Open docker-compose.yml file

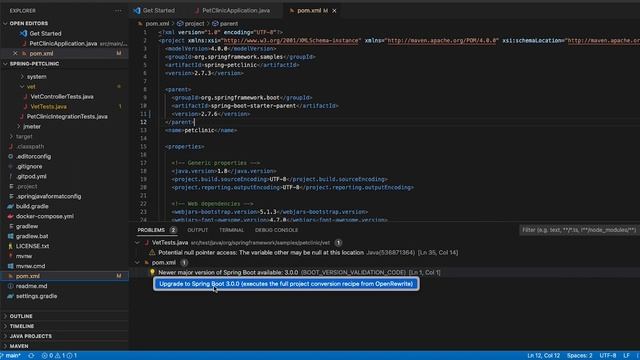[44, 216]
